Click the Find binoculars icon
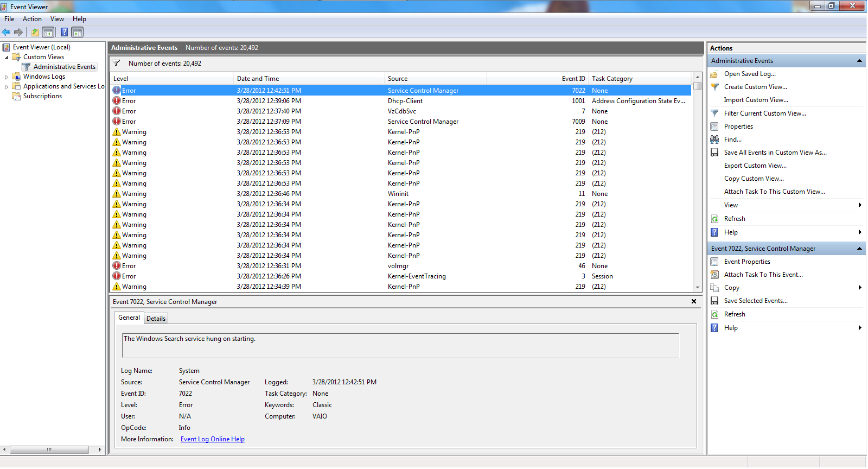 tap(715, 140)
